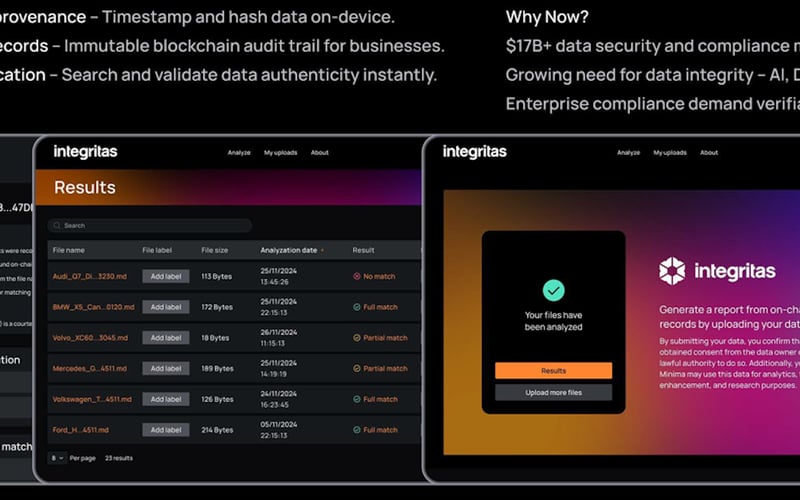Click the '24/11/2024 16:23:45' date cell
Viewport: 800px width, 500px height.
tap(279, 399)
